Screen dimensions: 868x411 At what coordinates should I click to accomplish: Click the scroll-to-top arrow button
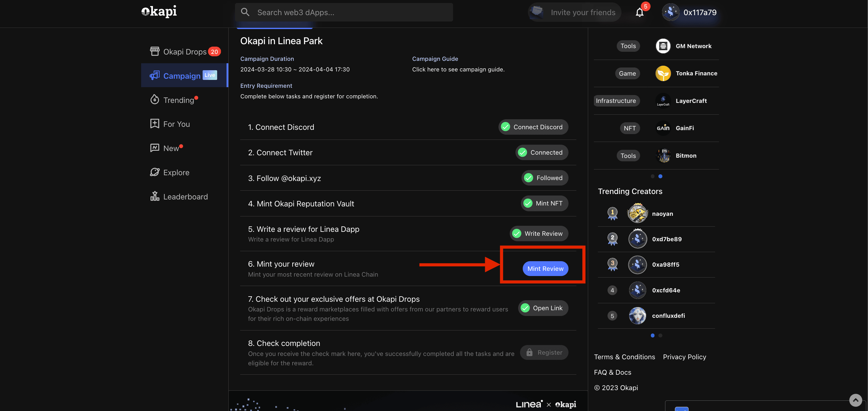pyautogui.click(x=855, y=401)
